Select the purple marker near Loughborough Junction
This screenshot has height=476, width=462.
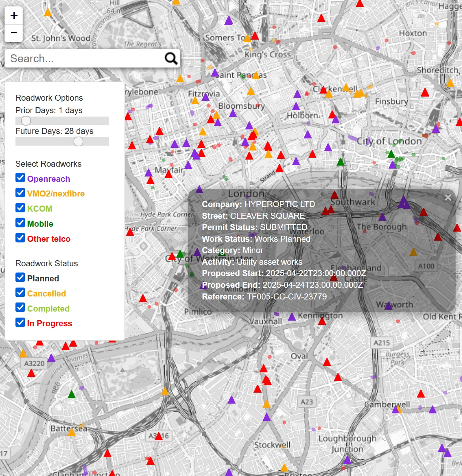(x=348, y=460)
